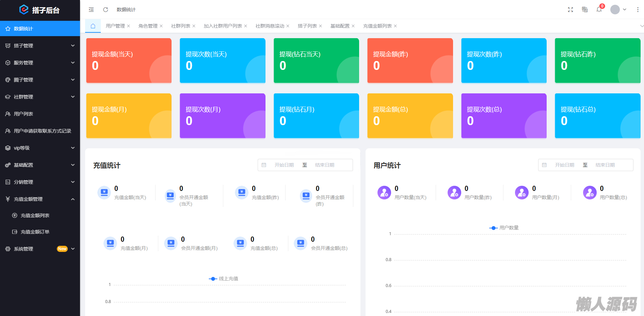Expand the 搭子管理 sidebar menu

point(40,46)
